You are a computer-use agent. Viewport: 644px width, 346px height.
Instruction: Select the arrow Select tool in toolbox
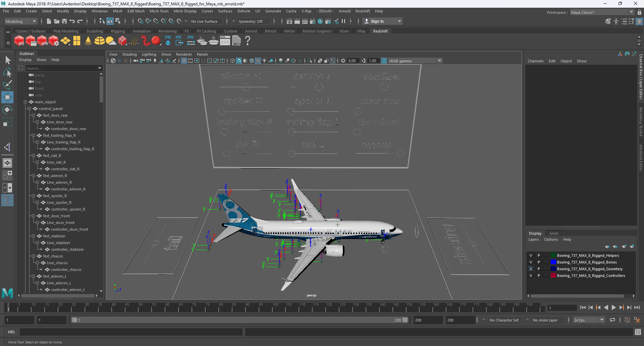pos(7,60)
